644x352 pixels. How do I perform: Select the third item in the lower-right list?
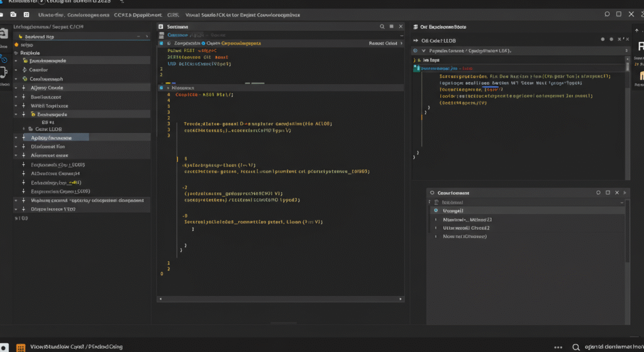click(466, 228)
